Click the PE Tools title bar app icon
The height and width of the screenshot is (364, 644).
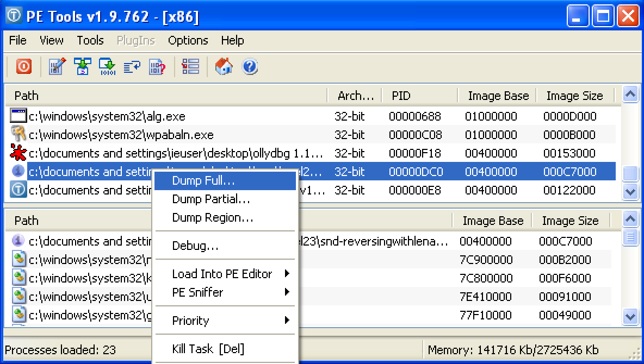14,16
